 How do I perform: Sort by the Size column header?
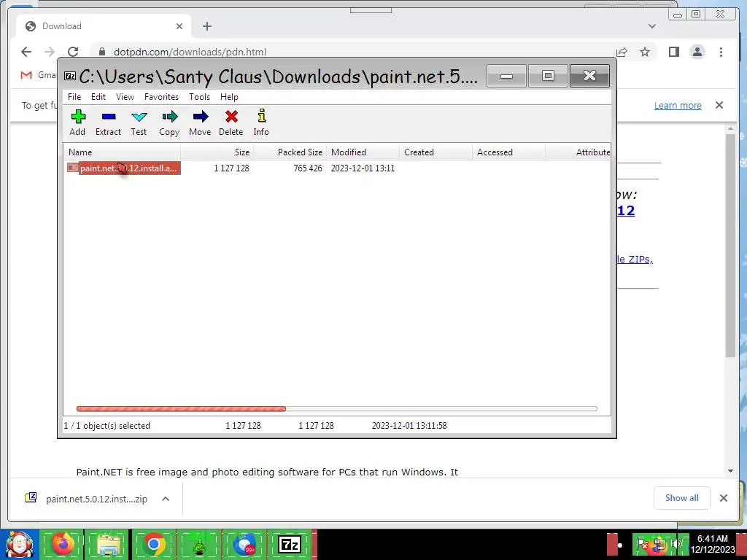click(x=217, y=152)
